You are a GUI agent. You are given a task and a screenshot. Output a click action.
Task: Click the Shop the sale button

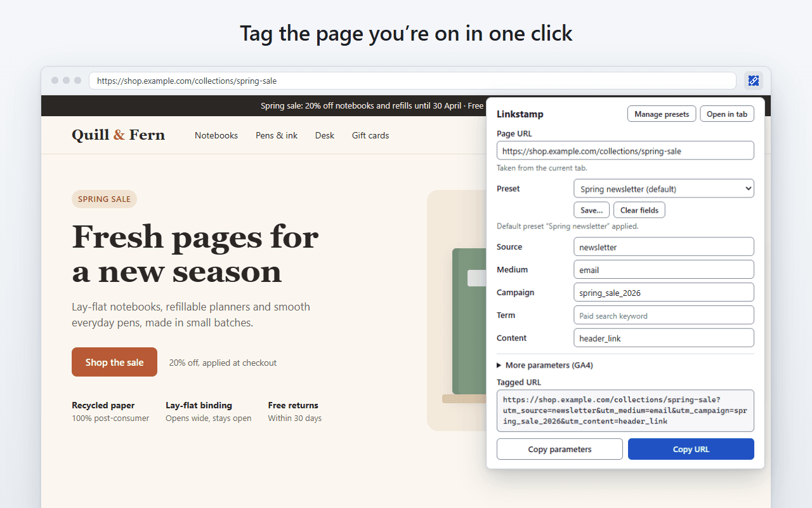point(114,362)
